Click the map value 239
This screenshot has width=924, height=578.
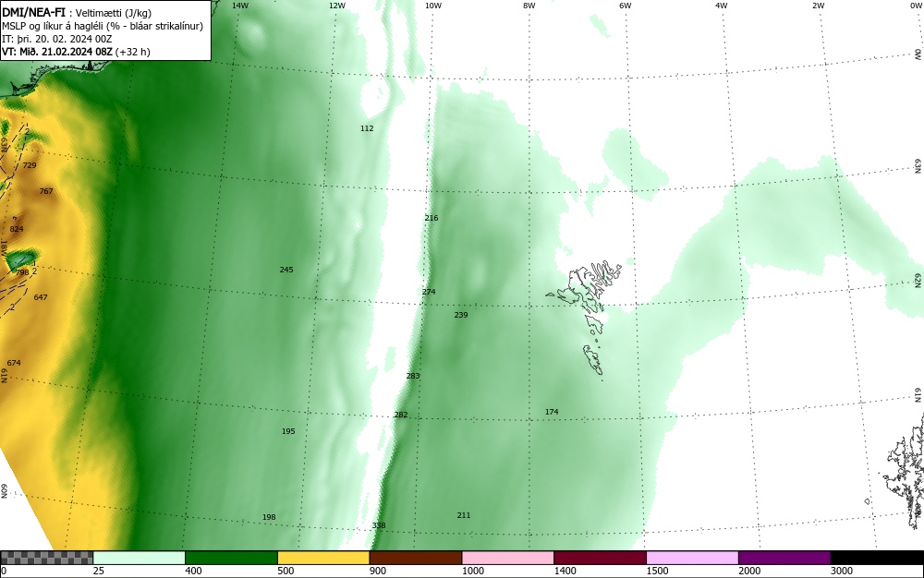[x=461, y=315]
